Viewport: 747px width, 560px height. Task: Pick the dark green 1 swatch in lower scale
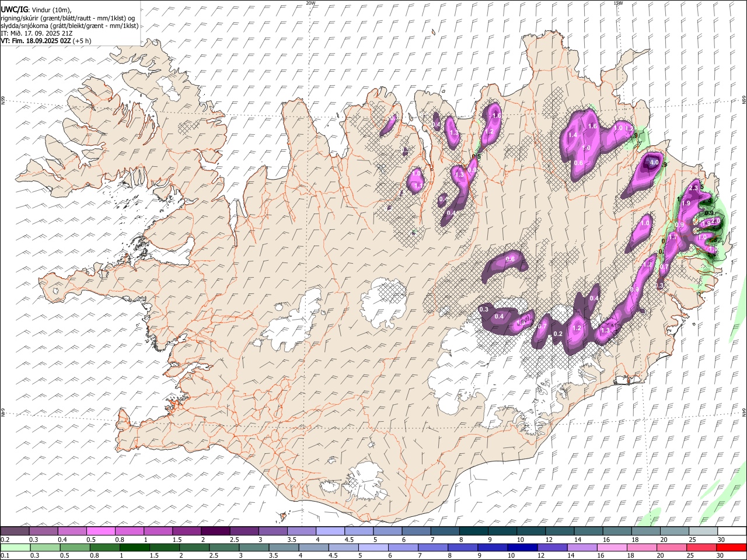point(134,548)
